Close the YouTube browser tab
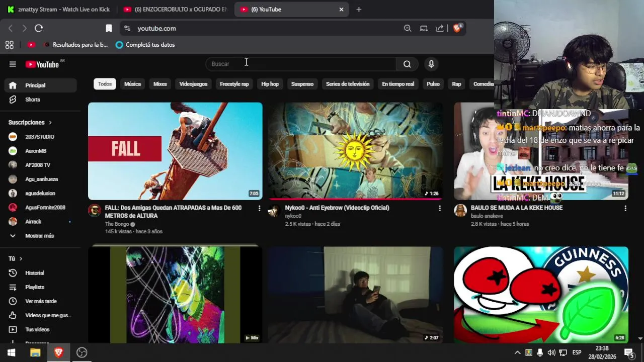Viewport: 644px width, 362px height. click(341, 9)
